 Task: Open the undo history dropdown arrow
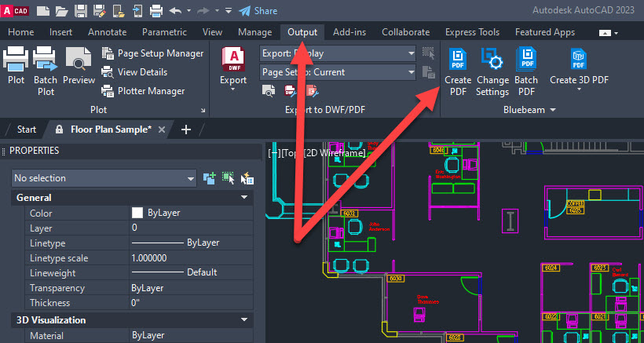click(189, 11)
